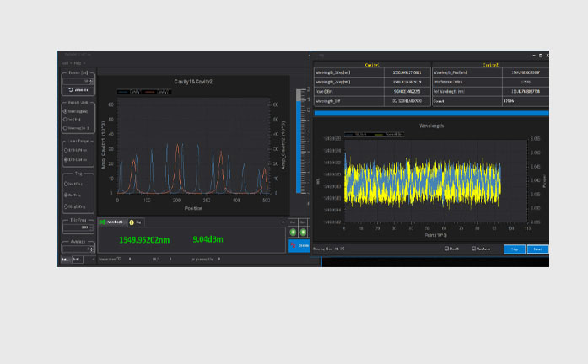Click the Wavelength tab's green shuffle icon
Screen dimensions: 588x364
102,222
